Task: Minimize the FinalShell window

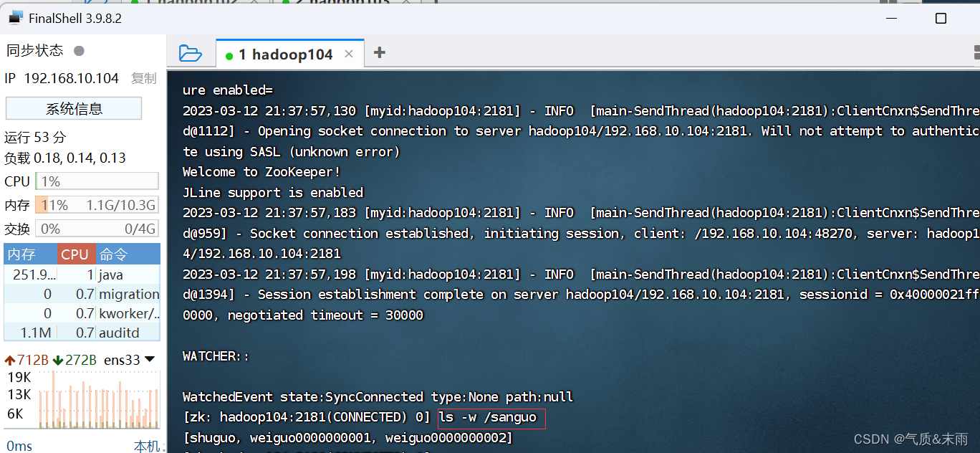Action: click(x=890, y=19)
